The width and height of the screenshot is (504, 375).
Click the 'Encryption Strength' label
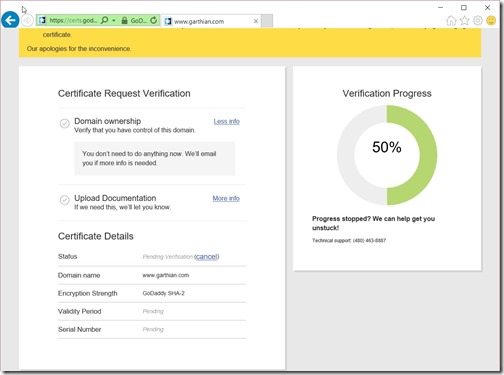(88, 293)
